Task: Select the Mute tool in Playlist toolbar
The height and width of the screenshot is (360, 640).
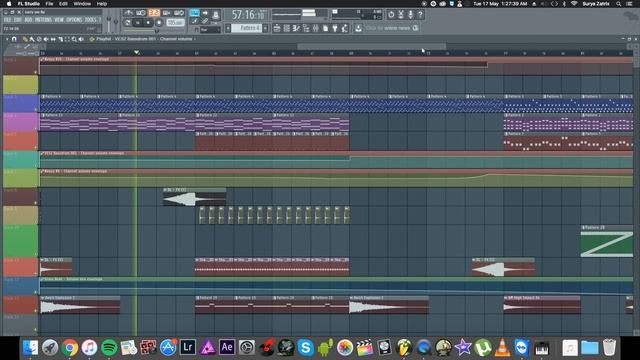Action: click(x=46, y=39)
